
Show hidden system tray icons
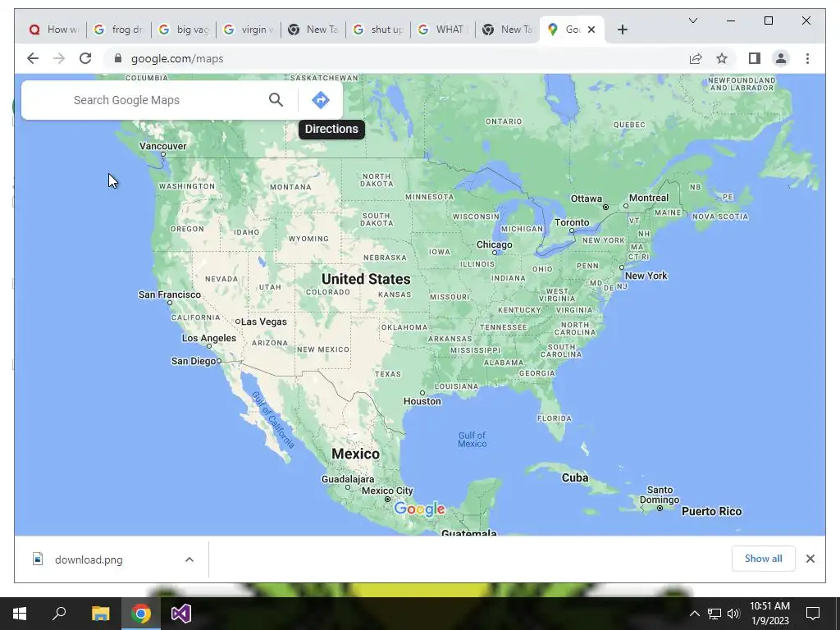(694, 614)
